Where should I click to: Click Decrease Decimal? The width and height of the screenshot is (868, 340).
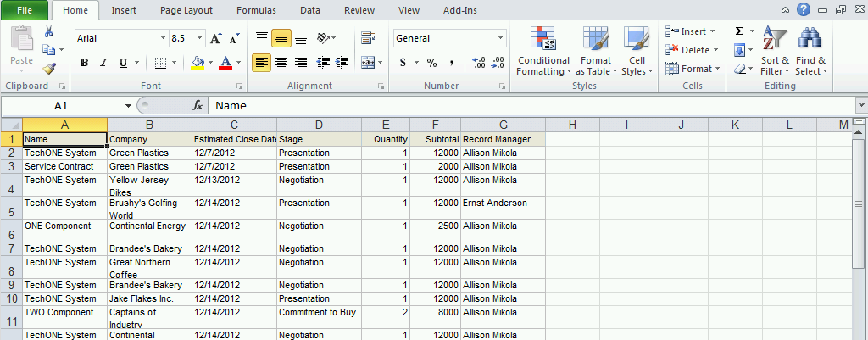point(498,63)
